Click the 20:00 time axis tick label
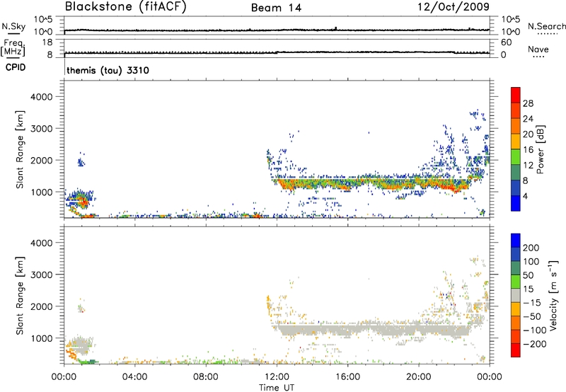The image size is (566, 392). 418,377
